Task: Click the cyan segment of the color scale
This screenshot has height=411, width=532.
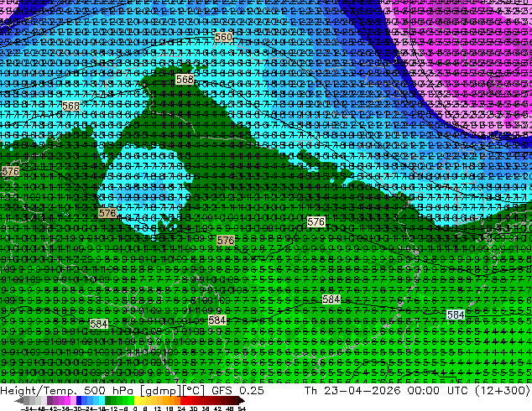Action: 102,401
